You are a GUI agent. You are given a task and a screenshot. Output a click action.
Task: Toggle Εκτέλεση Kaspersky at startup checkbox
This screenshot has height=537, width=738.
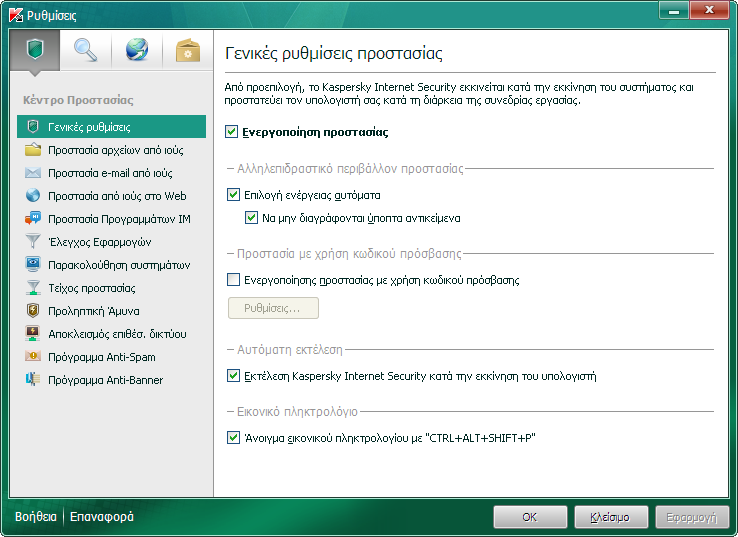[233, 376]
